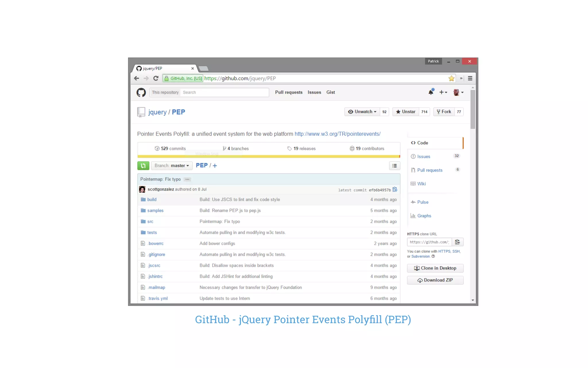Click the page vertical scrollbar thumb

coord(473,109)
